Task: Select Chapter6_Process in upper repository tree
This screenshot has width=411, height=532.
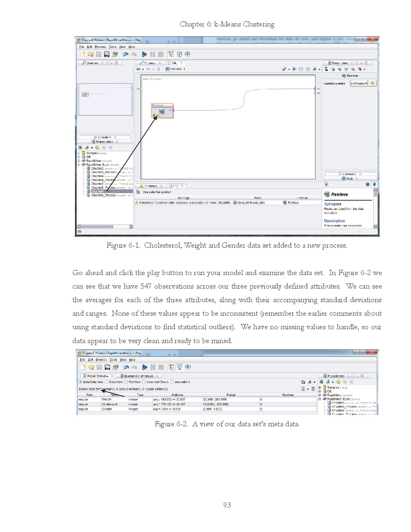Action: pos(104,195)
